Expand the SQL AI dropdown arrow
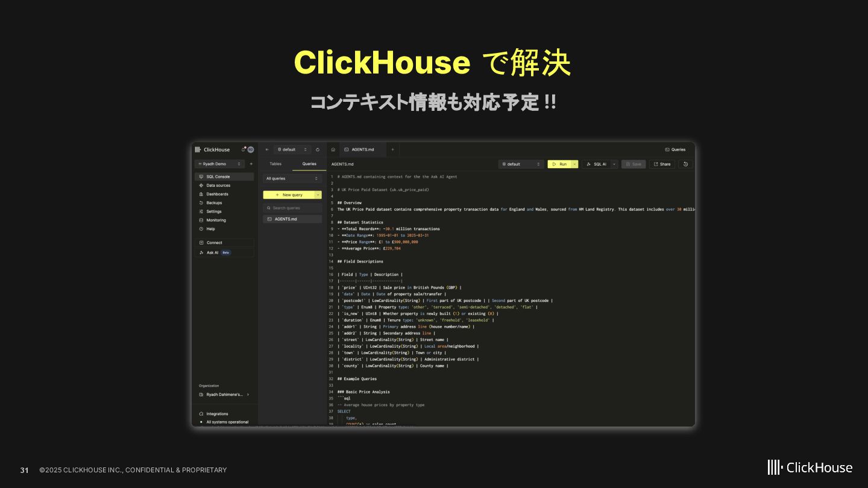Image resolution: width=868 pixels, height=488 pixels. [x=614, y=164]
